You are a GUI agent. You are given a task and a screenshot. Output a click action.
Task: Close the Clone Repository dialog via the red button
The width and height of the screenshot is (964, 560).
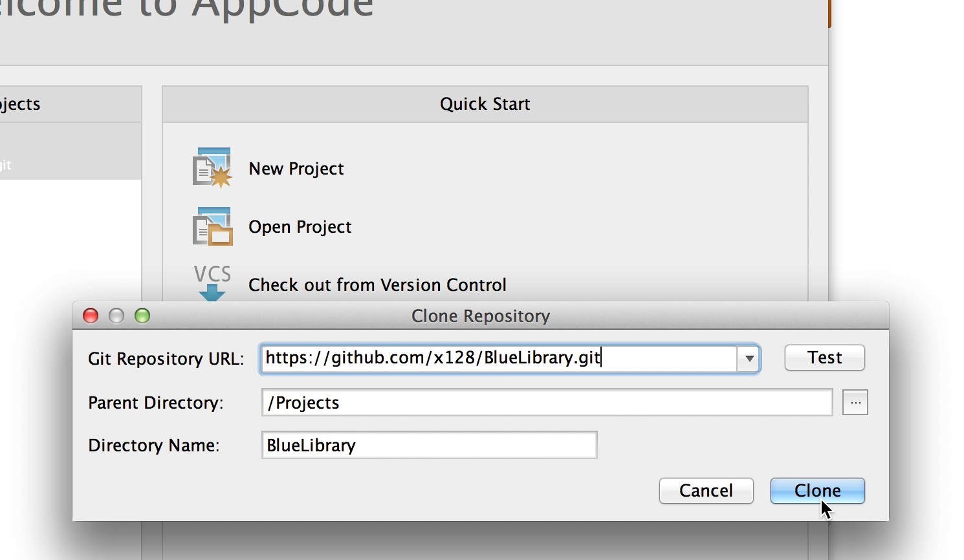coord(91,316)
